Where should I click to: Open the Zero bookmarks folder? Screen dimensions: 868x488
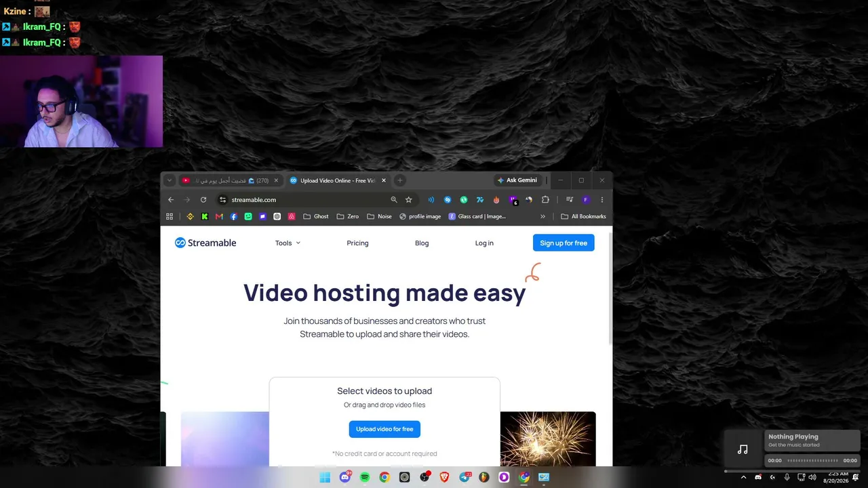coord(348,216)
